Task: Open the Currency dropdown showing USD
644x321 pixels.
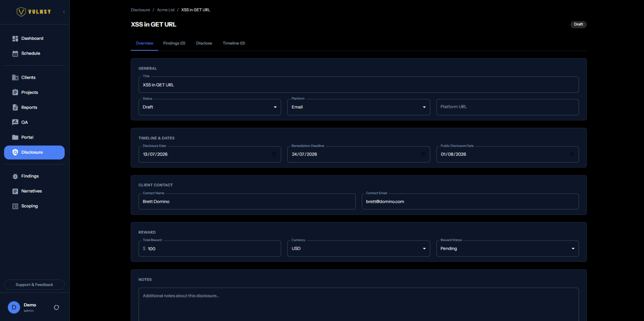Action: 358,249
